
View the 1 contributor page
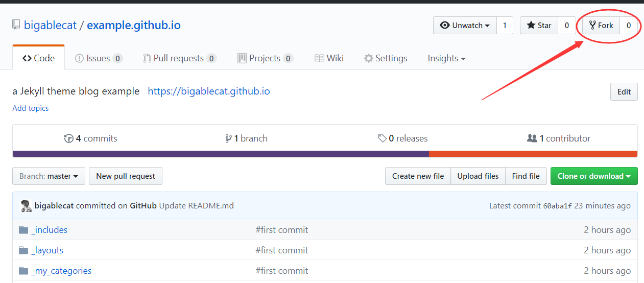pyautogui.click(x=559, y=138)
